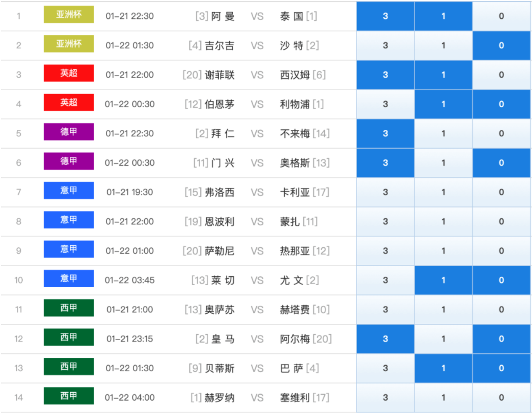
Task: Select the 0 option for 阿曼 vs 泰国
Action: pyautogui.click(x=501, y=16)
